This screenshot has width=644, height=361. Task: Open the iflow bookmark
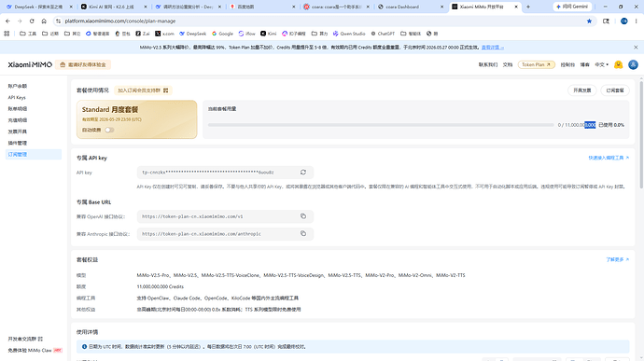click(246, 34)
